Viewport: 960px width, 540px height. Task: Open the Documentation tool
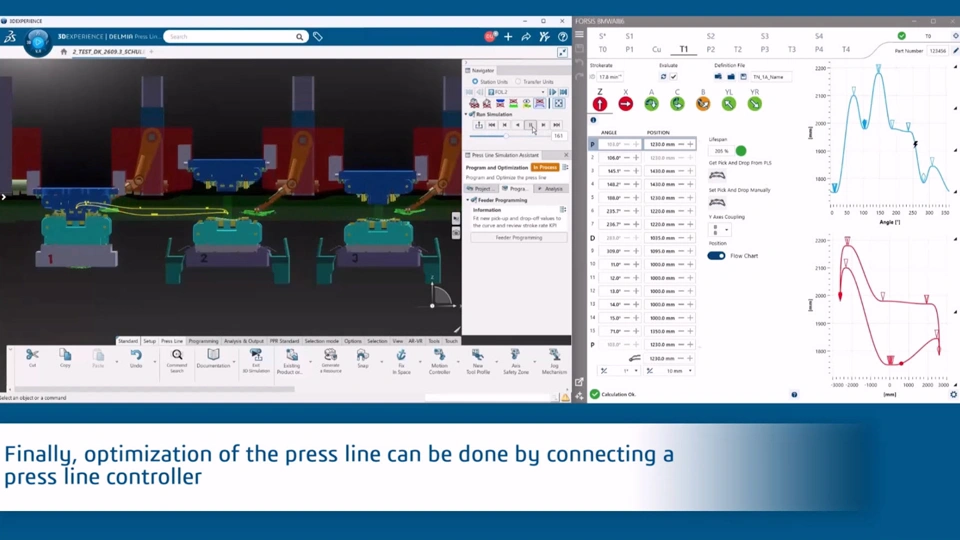click(213, 358)
